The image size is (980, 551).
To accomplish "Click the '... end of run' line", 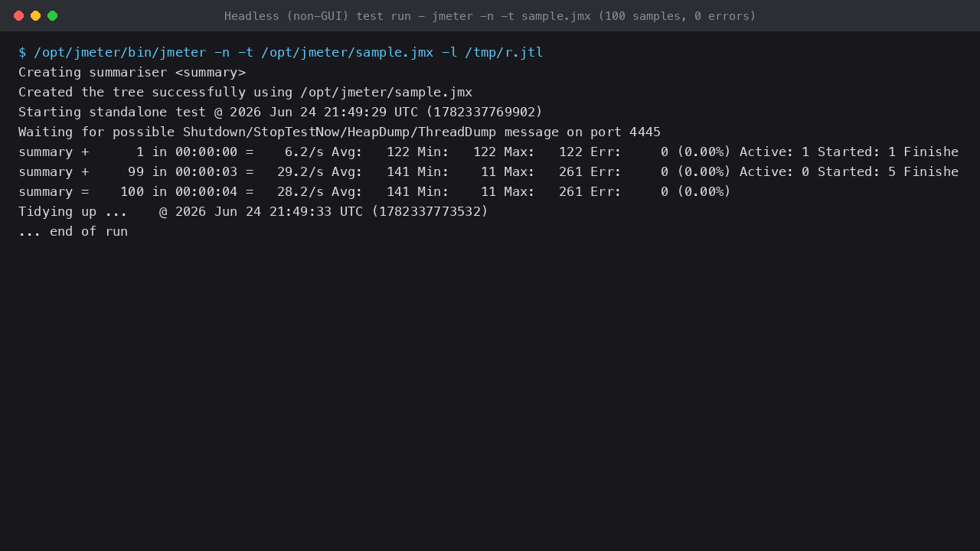I will pos(73,231).
